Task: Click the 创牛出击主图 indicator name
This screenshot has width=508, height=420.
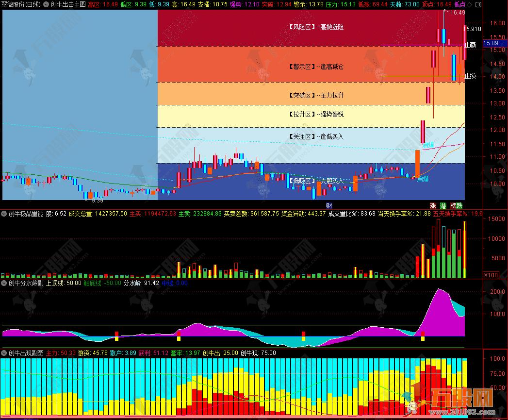Action: click(68, 4)
